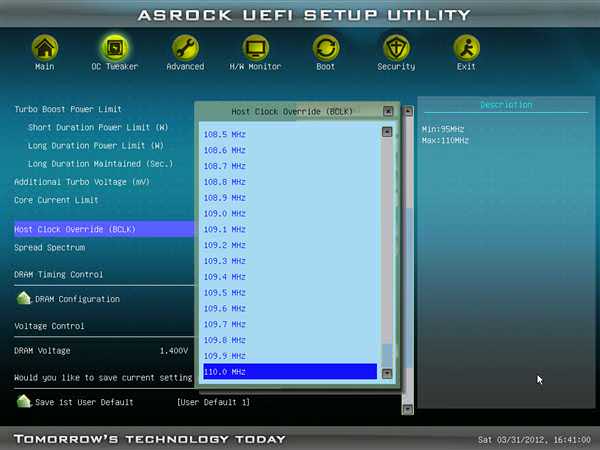Screen dimensions: 600x450
Task: Set BCLK to 109.5 MHz
Action: pyautogui.click(x=290, y=293)
